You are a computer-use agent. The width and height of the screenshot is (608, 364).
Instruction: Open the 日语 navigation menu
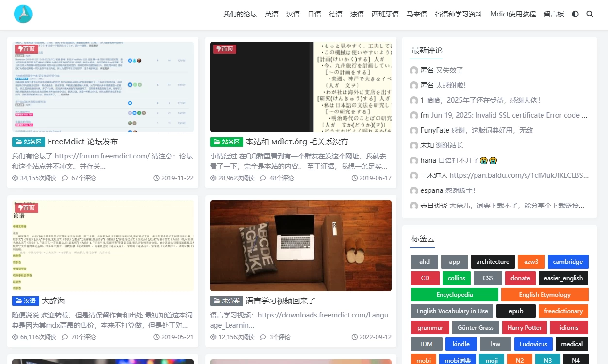314,14
